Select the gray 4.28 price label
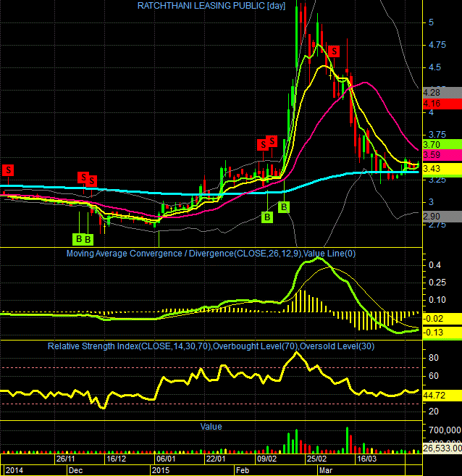Viewport: 462px width, 476px height. pos(442,93)
